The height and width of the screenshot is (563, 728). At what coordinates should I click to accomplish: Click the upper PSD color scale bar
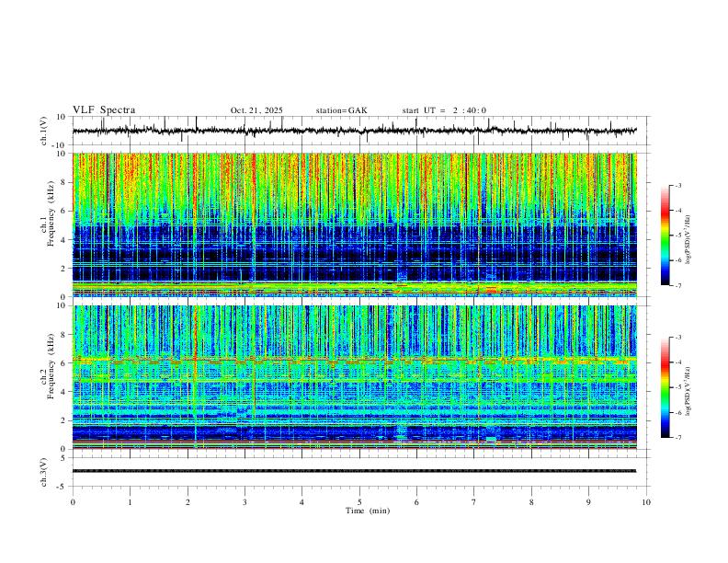pyautogui.click(x=665, y=236)
